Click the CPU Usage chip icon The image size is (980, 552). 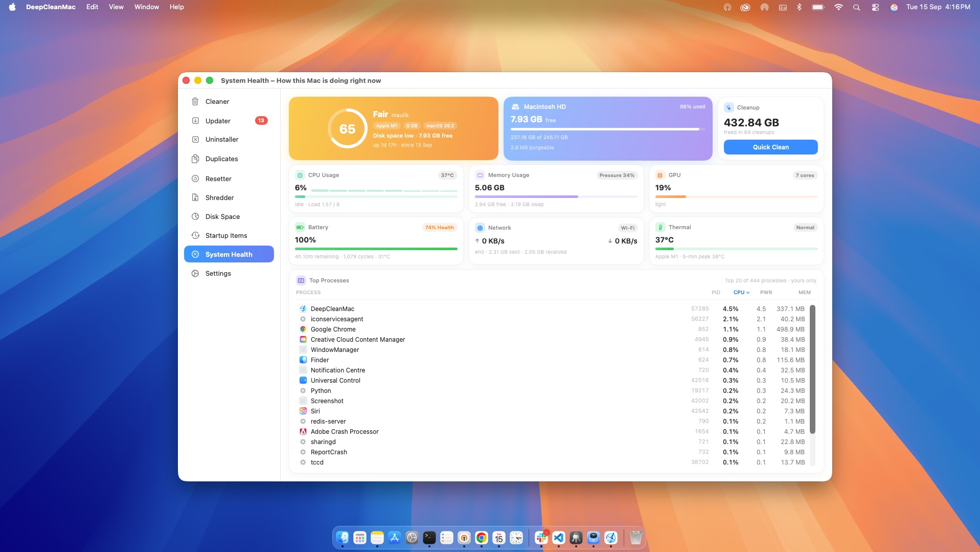point(300,175)
